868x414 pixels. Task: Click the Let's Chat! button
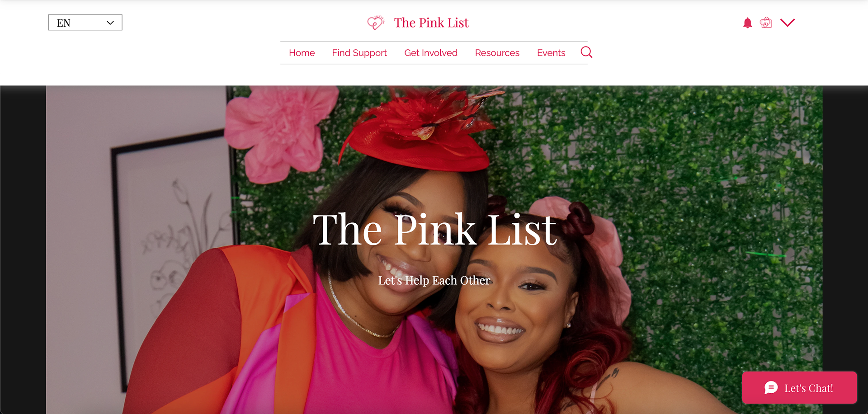799,388
